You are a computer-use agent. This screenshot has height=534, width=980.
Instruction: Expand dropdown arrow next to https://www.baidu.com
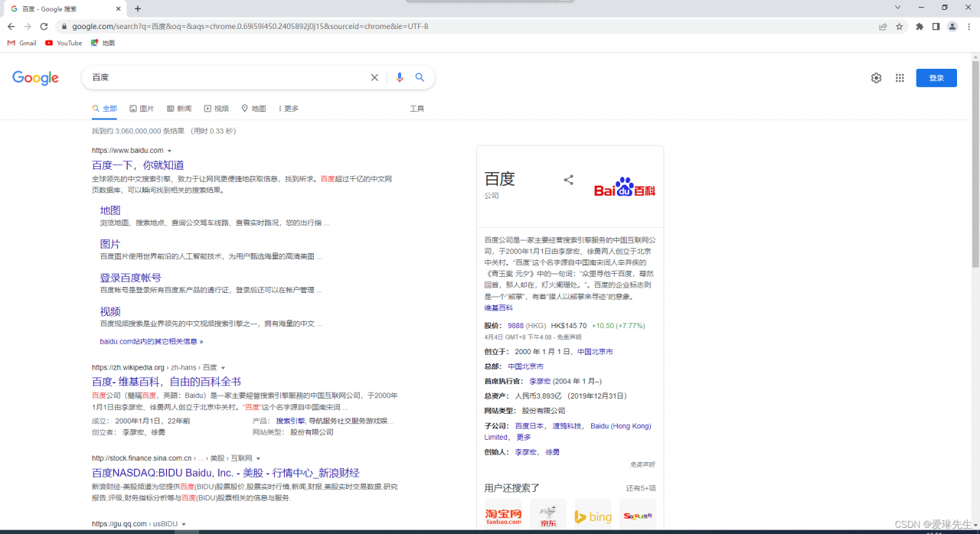[169, 151]
